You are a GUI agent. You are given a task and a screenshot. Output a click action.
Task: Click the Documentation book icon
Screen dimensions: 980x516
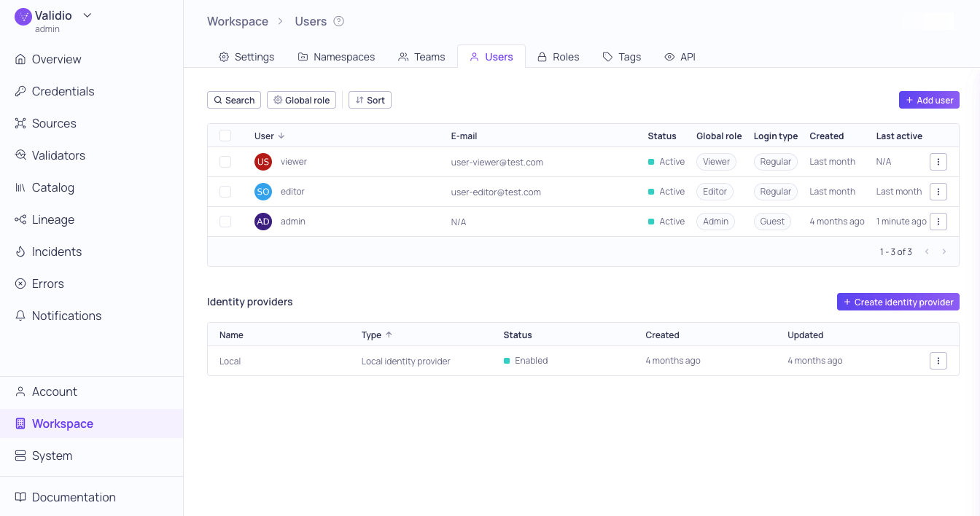click(20, 497)
